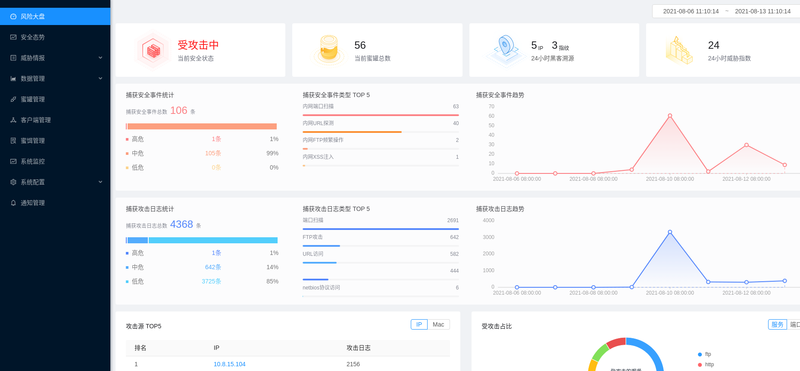Open the attacker IP link 10.8.15.104
The image size is (800, 371).
tap(229, 364)
